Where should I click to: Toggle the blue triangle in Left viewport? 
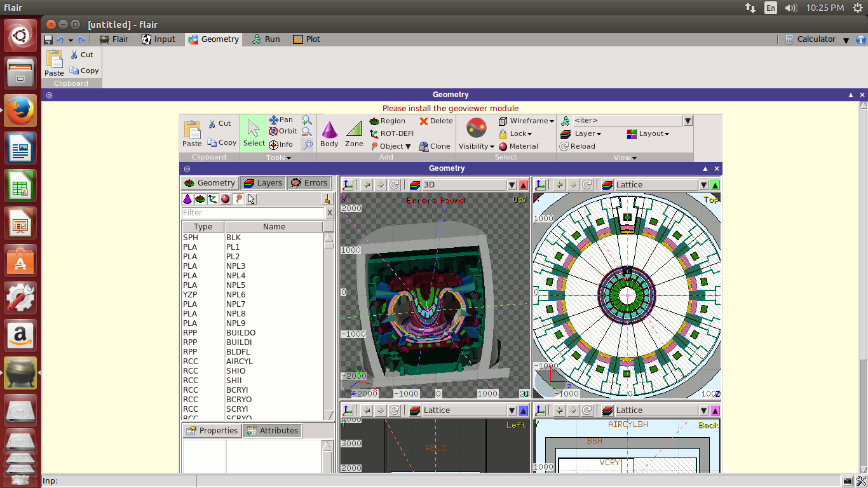pos(524,410)
